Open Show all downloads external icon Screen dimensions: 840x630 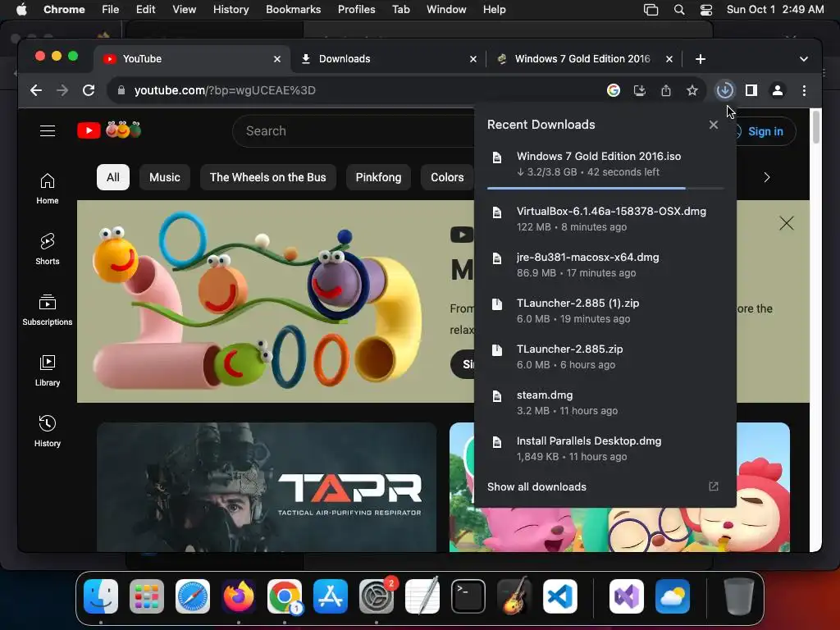click(x=714, y=486)
